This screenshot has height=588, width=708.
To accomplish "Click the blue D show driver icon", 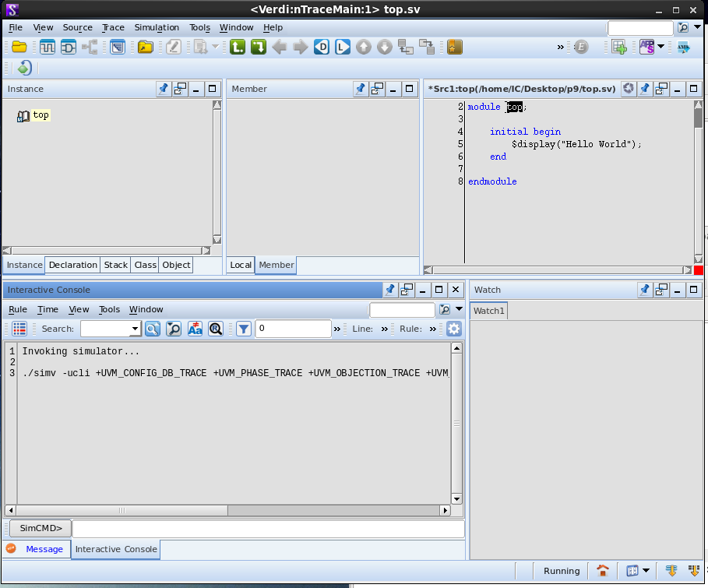I will point(322,47).
